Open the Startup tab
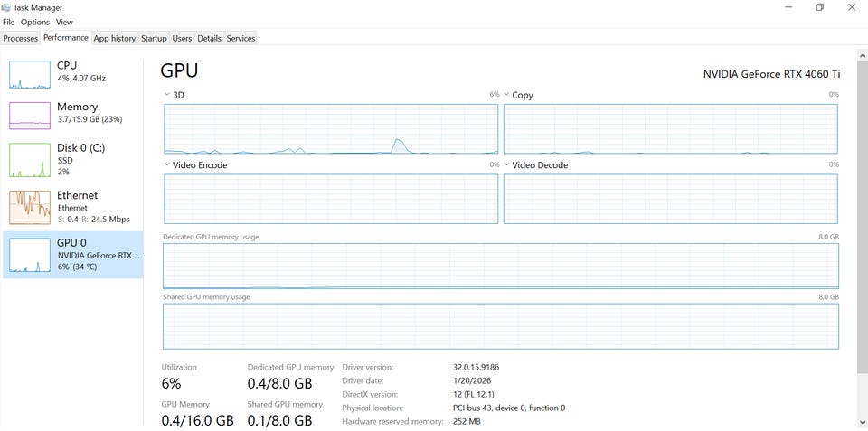The image size is (868, 431). [154, 38]
